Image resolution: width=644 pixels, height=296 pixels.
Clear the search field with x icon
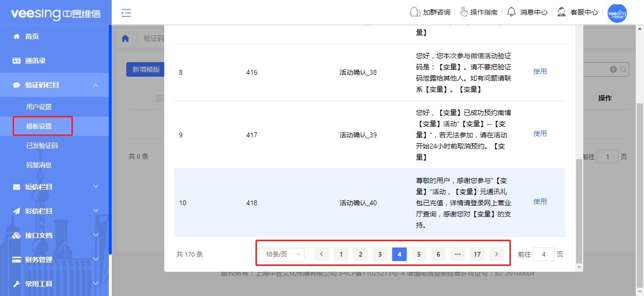pyautogui.click(x=613, y=69)
